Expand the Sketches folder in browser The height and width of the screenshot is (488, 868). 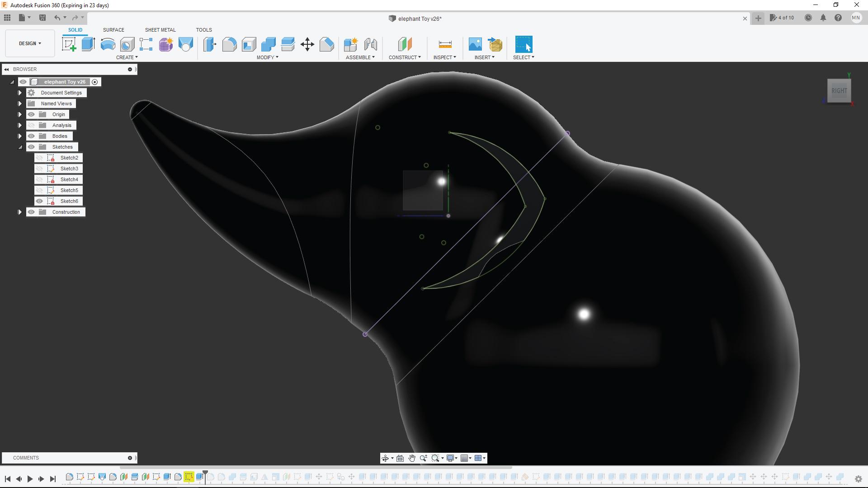coord(20,146)
